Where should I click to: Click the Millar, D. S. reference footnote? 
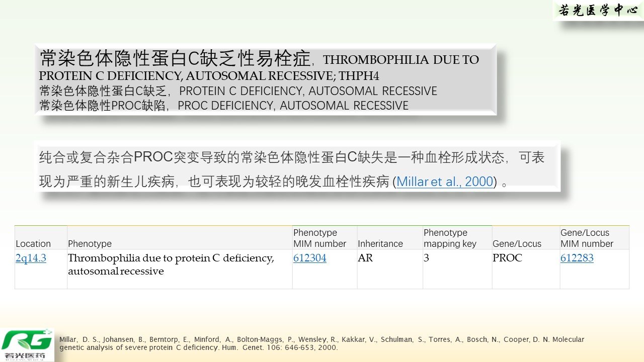322,343
